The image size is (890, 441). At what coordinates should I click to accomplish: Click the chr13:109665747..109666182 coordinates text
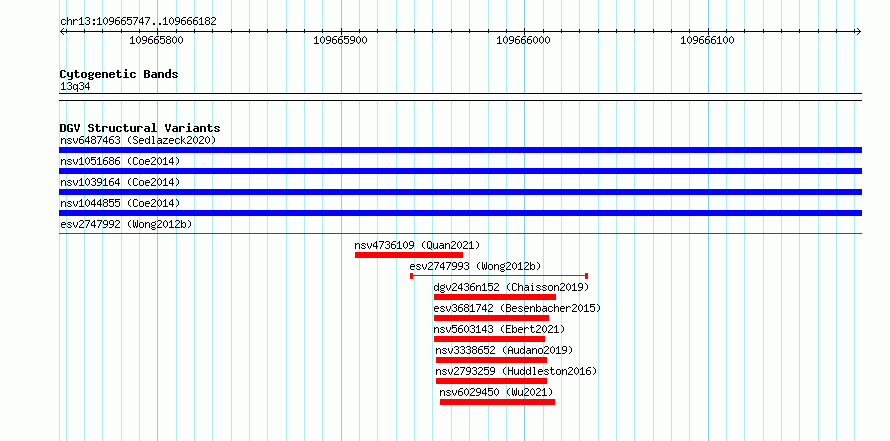pos(138,22)
